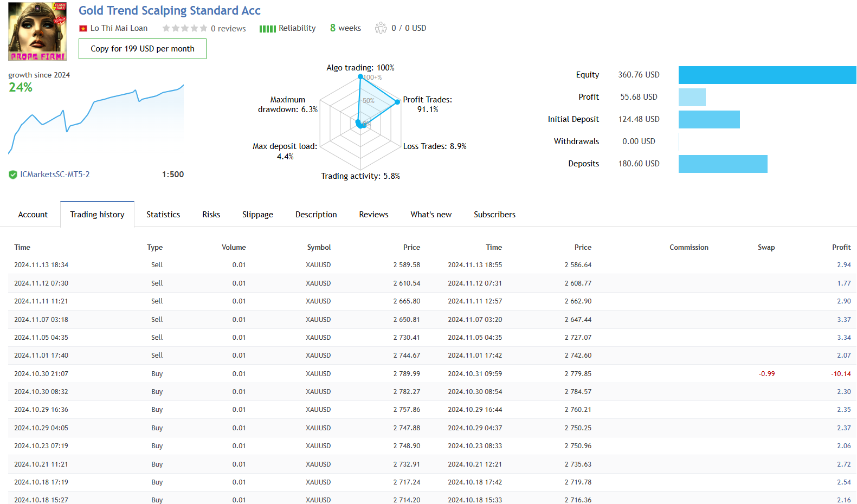This screenshot has height=504, width=857.
Task: Click the 2024.10.18 15:27 row time
Action: 41,500
